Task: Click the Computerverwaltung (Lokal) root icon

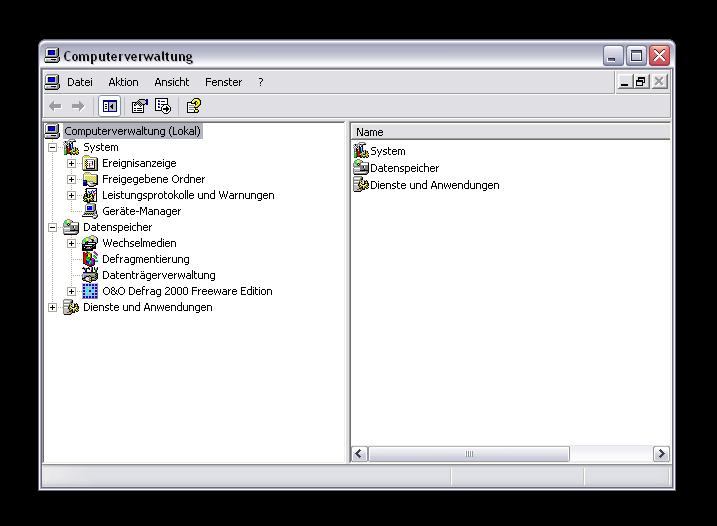Action: pyautogui.click(x=53, y=131)
